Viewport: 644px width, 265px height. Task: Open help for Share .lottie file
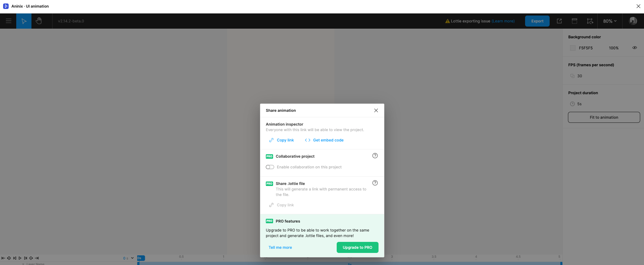tap(375, 183)
